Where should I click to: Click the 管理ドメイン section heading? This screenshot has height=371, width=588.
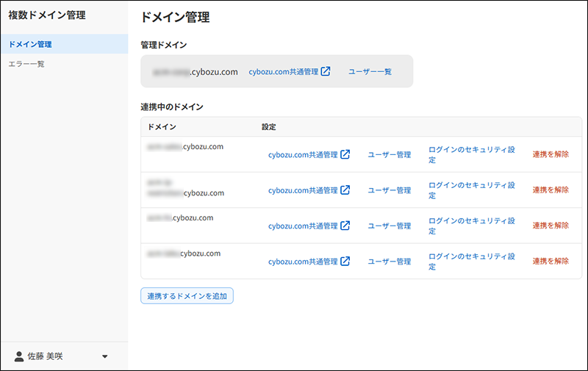(163, 45)
